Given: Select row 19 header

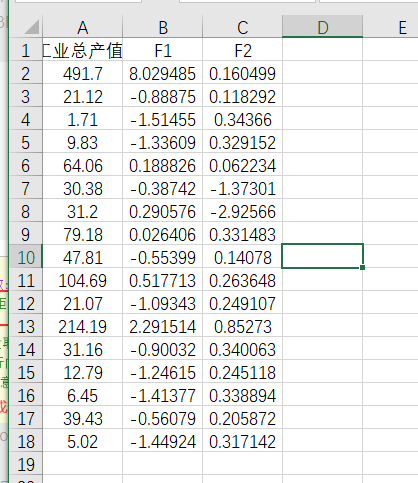Looking at the screenshot, I should pos(26,464).
